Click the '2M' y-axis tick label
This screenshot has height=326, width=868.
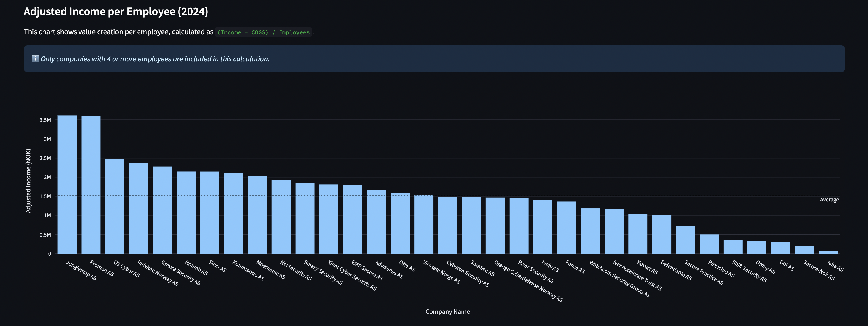[x=47, y=177]
